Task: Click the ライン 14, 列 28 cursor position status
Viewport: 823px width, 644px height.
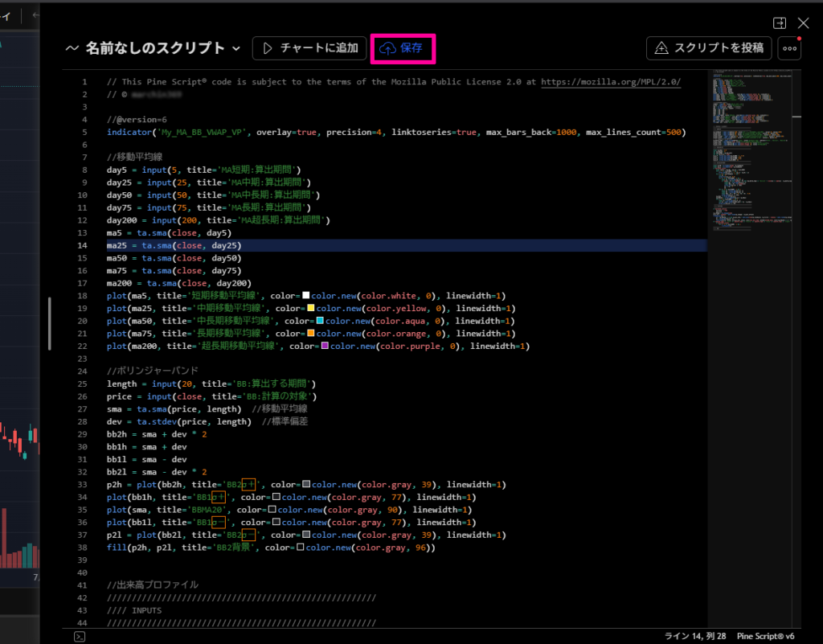Action: (695, 636)
